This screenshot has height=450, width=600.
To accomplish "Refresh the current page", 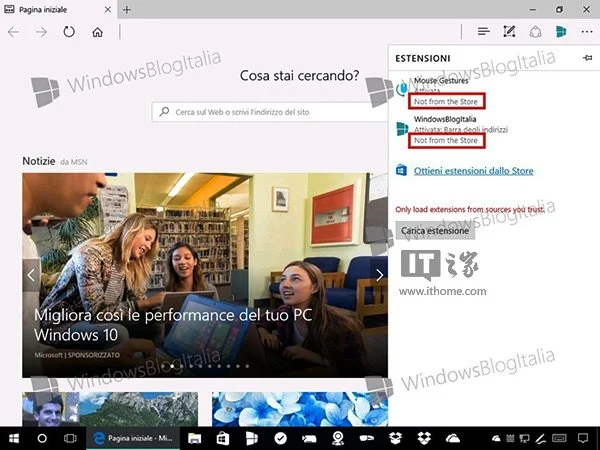I will [x=69, y=32].
